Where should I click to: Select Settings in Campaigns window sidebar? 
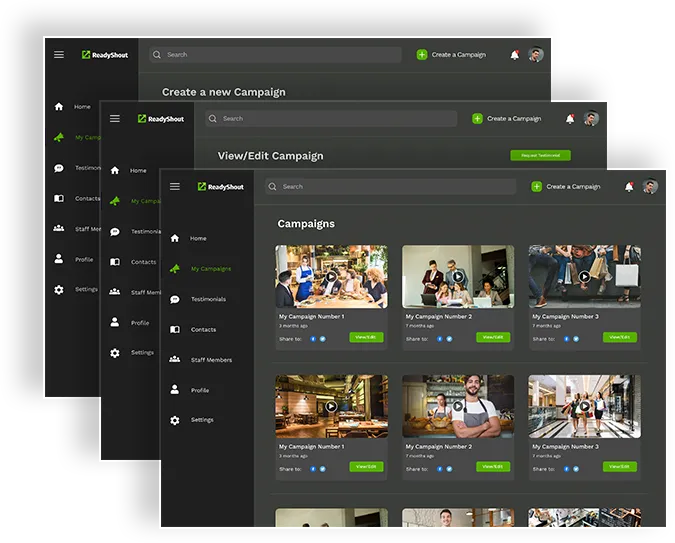point(202,420)
